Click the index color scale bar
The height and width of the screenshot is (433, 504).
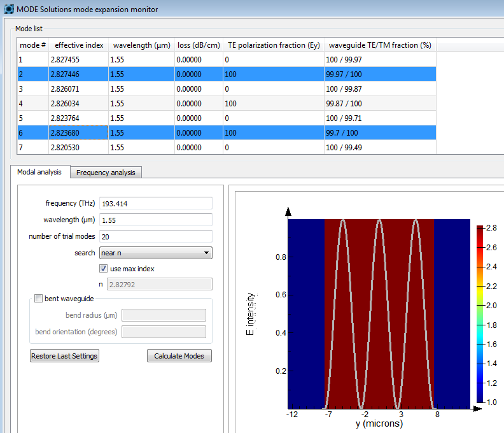(x=480, y=314)
